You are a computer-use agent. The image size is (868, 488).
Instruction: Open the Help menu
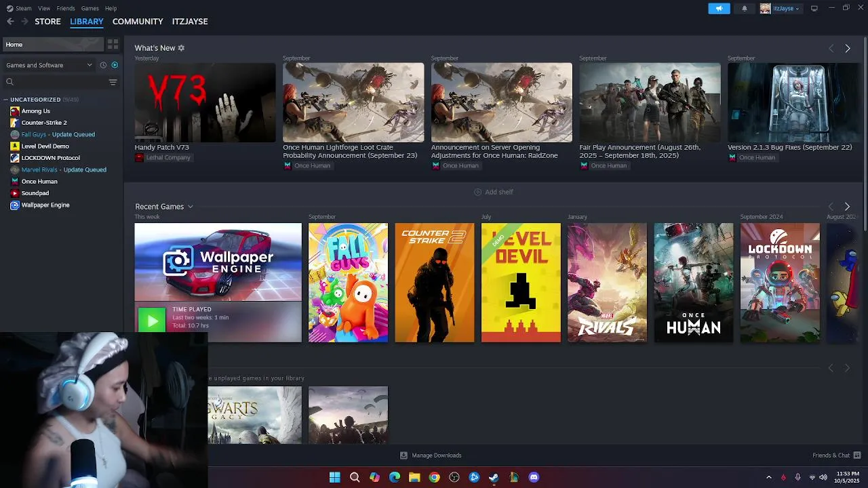coord(111,8)
